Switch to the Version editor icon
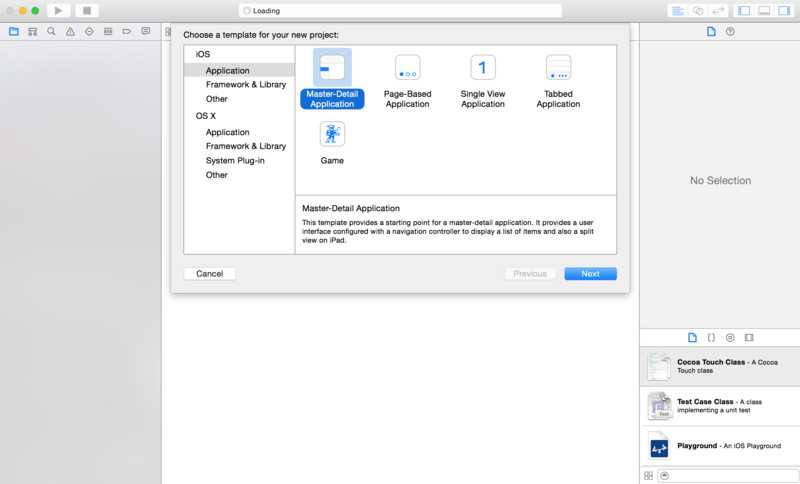This screenshot has width=800, height=484. coord(718,11)
